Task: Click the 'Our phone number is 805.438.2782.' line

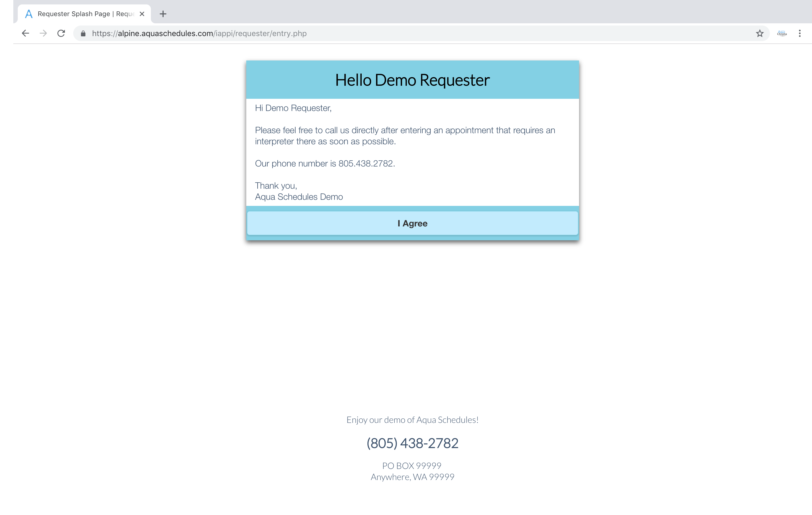Action: [325, 163]
